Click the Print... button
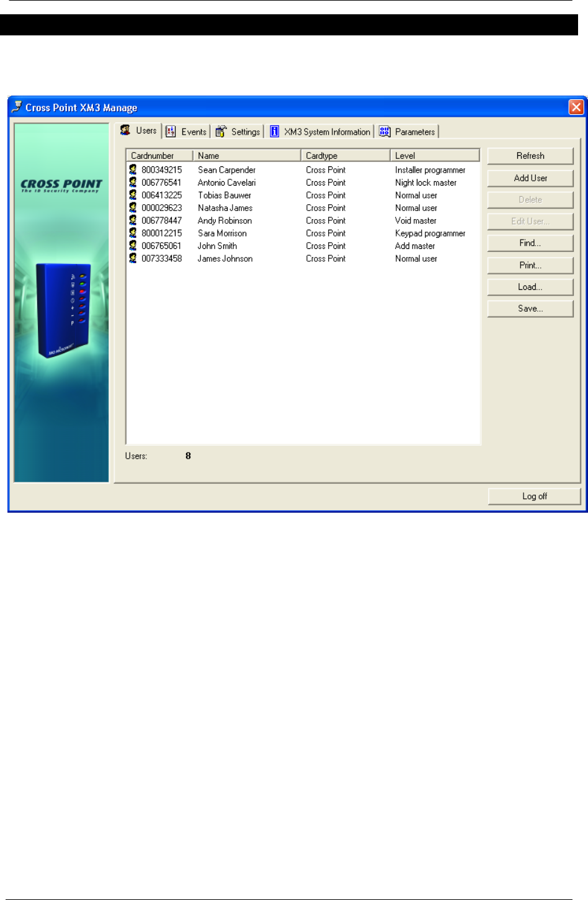The width and height of the screenshot is (588, 900). pos(530,265)
